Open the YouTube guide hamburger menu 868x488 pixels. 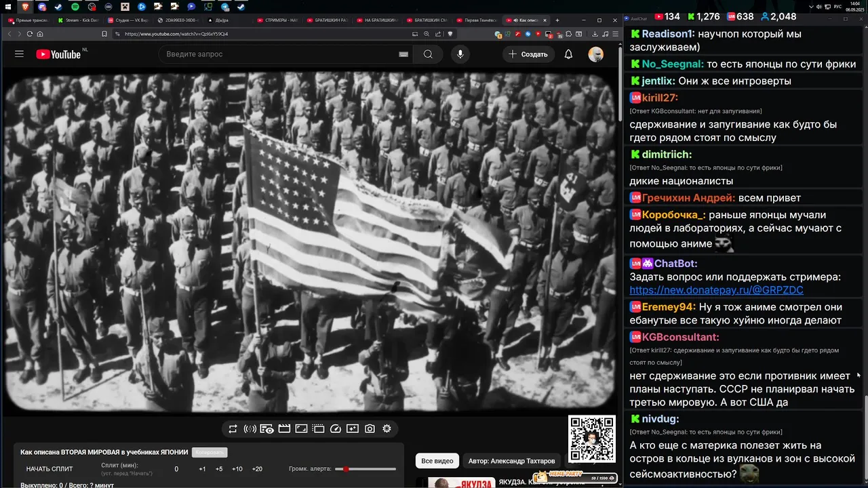(19, 54)
